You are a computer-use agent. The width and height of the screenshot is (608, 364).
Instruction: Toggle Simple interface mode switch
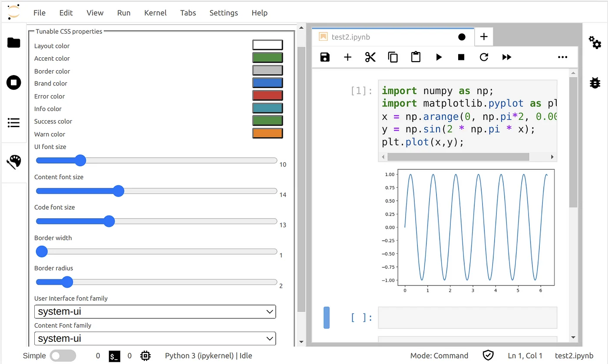coord(63,356)
